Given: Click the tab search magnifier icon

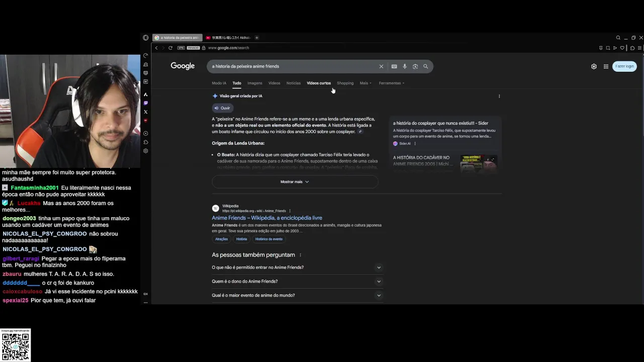Looking at the screenshot, I should point(618,38).
